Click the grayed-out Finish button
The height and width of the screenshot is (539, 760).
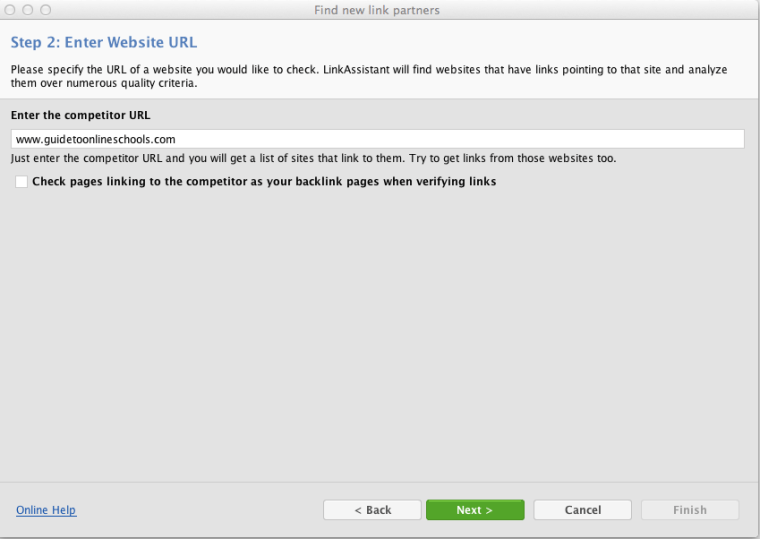690,510
